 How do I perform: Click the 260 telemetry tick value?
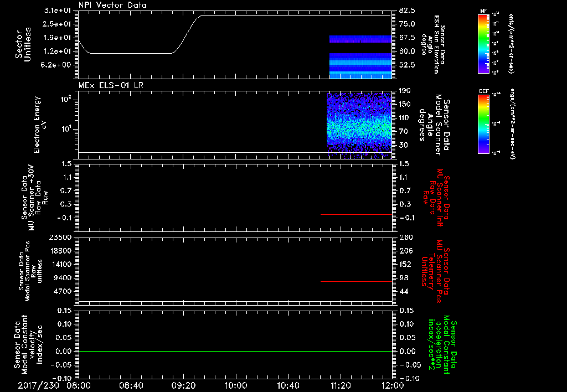click(x=406, y=238)
